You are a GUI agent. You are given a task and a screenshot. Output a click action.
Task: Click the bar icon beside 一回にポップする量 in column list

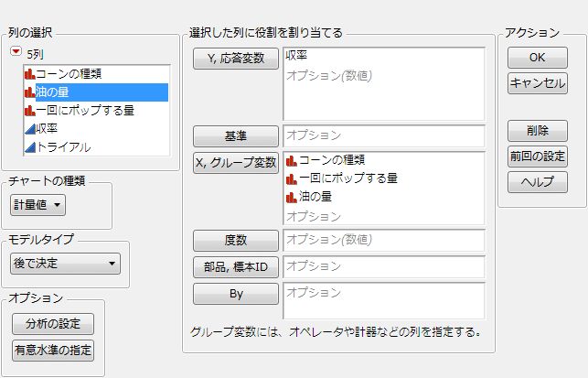[x=29, y=110]
